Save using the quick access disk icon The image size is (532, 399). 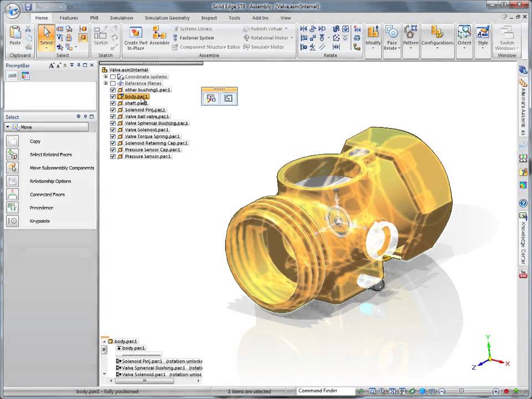click(x=28, y=7)
